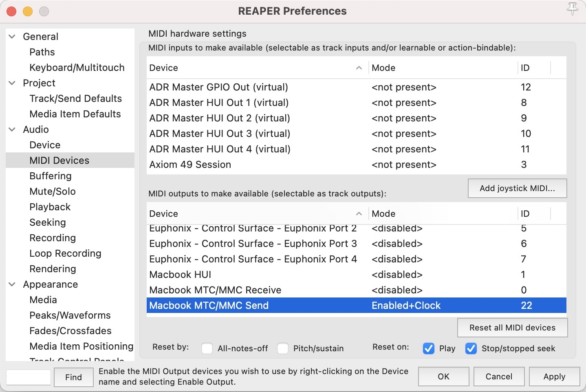
Task: Focus the preferences search input field
Action: coord(29,377)
